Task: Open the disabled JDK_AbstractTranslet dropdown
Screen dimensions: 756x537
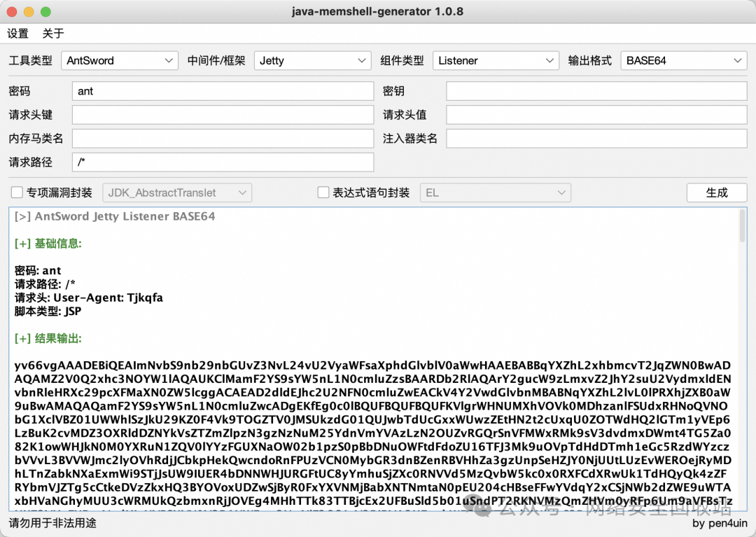Action: (x=177, y=193)
